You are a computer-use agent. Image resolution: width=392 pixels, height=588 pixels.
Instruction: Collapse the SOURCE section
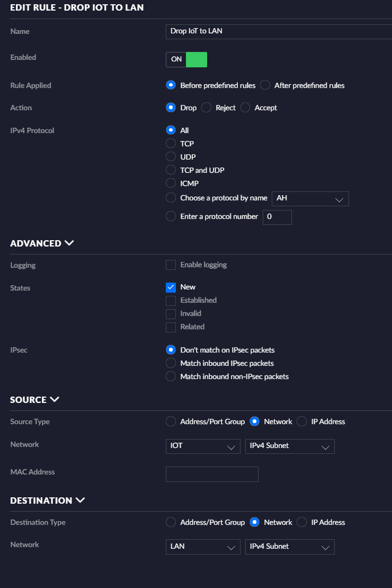55,400
